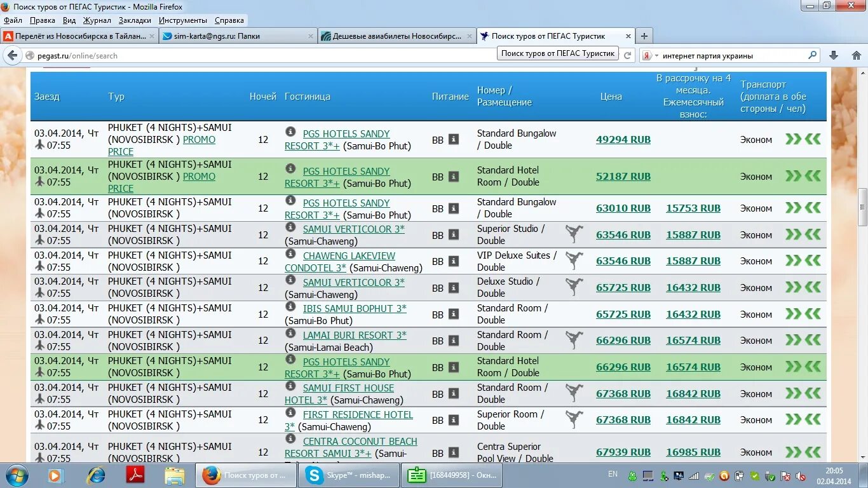Switch to Перелёт из Новосибирска tab

[x=79, y=36]
